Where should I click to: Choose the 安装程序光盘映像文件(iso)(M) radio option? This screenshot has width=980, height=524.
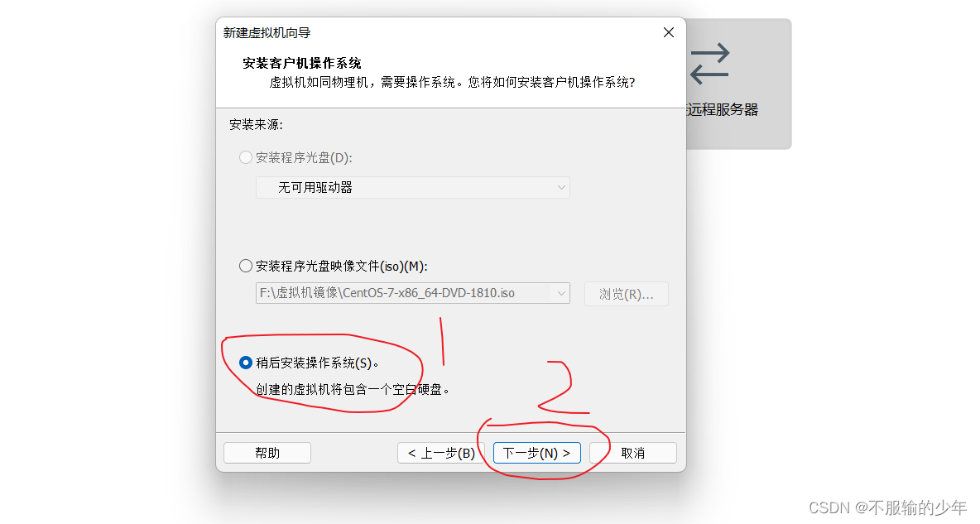[246, 266]
